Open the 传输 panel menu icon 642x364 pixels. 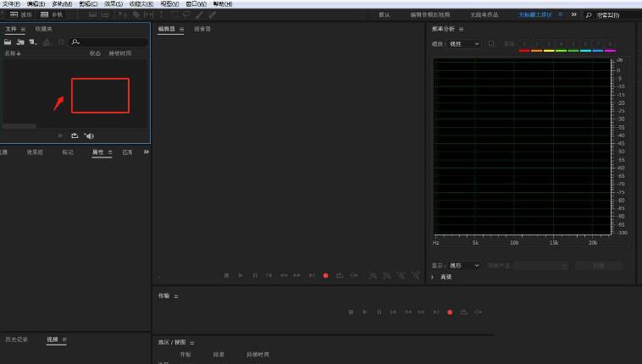click(x=176, y=296)
